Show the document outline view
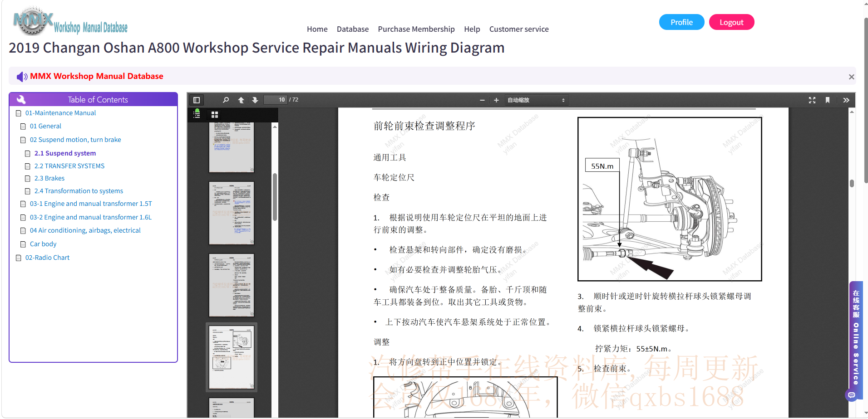This screenshot has height=419, width=868. coord(197,114)
